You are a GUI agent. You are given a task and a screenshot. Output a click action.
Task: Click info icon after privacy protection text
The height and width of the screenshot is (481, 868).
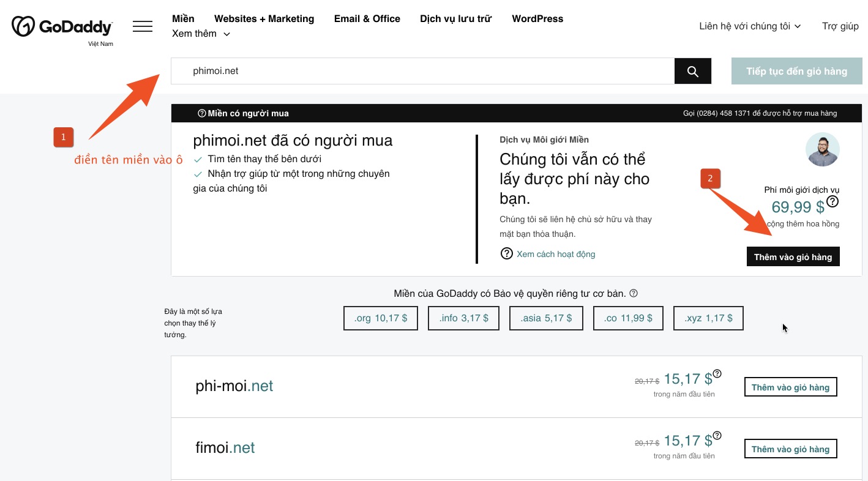point(634,294)
